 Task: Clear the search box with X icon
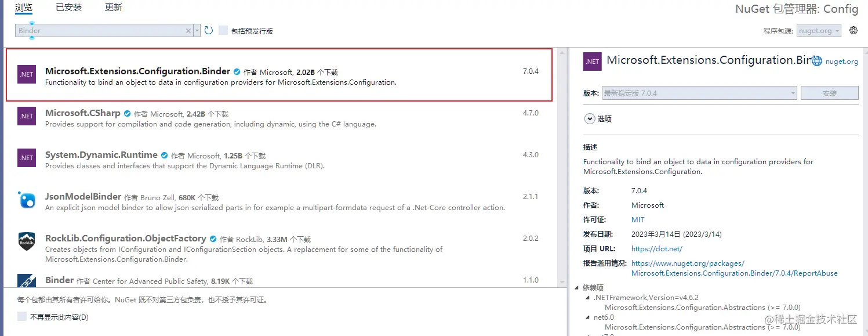[188, 31]
